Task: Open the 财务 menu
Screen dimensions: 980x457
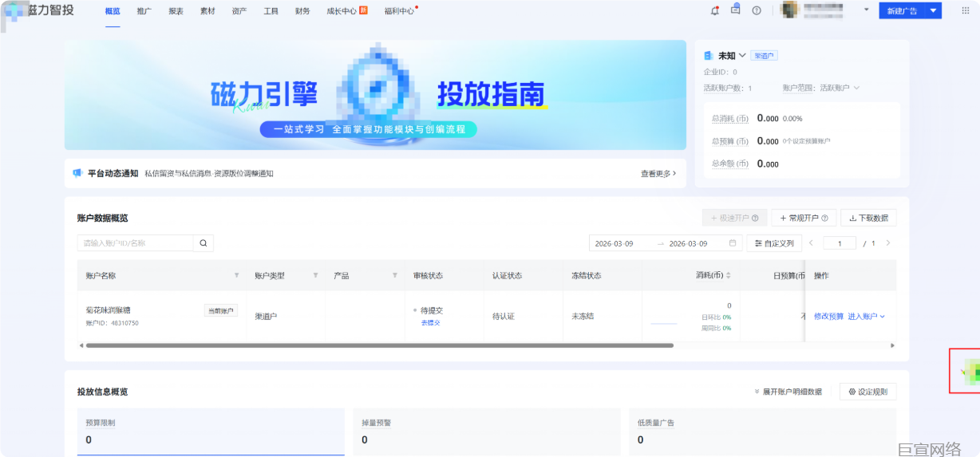Action: point(302,11)
